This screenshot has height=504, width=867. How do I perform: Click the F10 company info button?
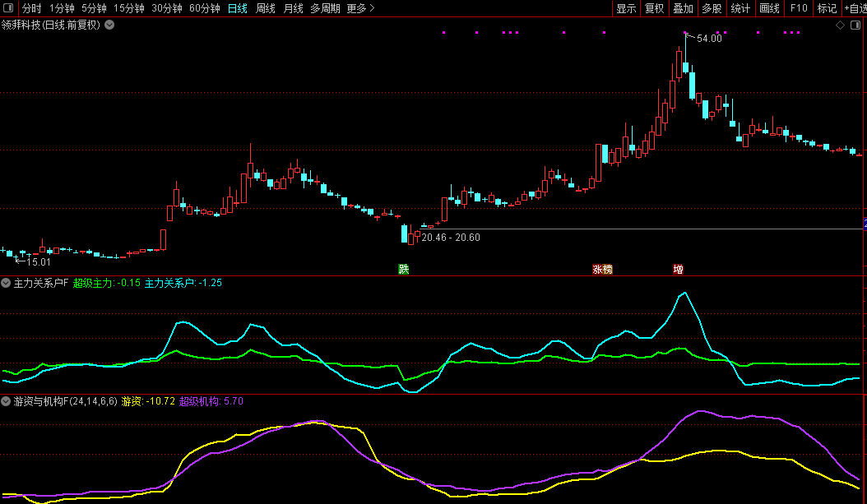point(798,8)
